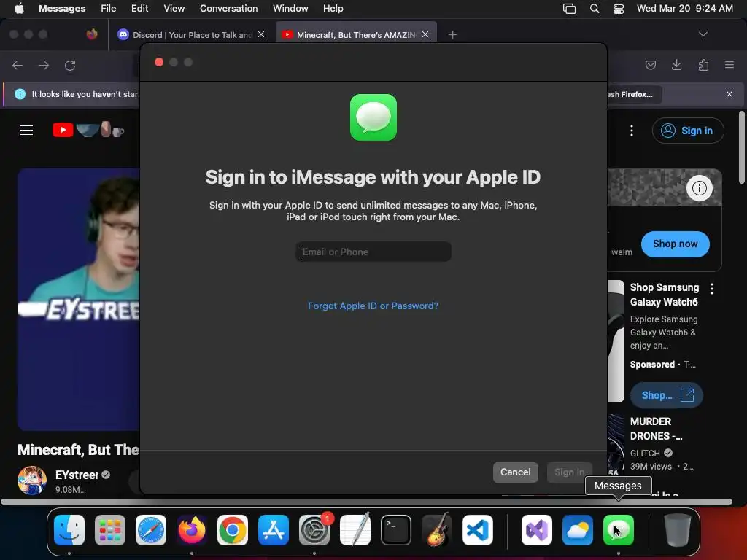
Task: Open Control Center in menu bar
Action: pos(619,9)
